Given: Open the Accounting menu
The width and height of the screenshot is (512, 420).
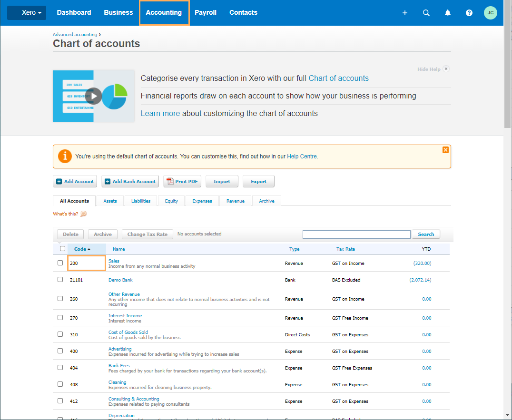Looking at the screenshot, I should [x=164, y=13].
